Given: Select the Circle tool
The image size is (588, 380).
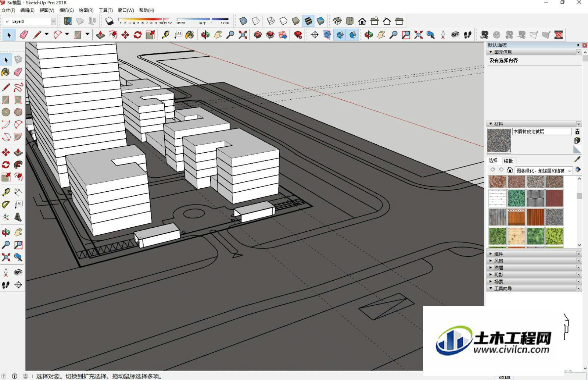Looking at the screenshot, I should (x=6, y=112).
